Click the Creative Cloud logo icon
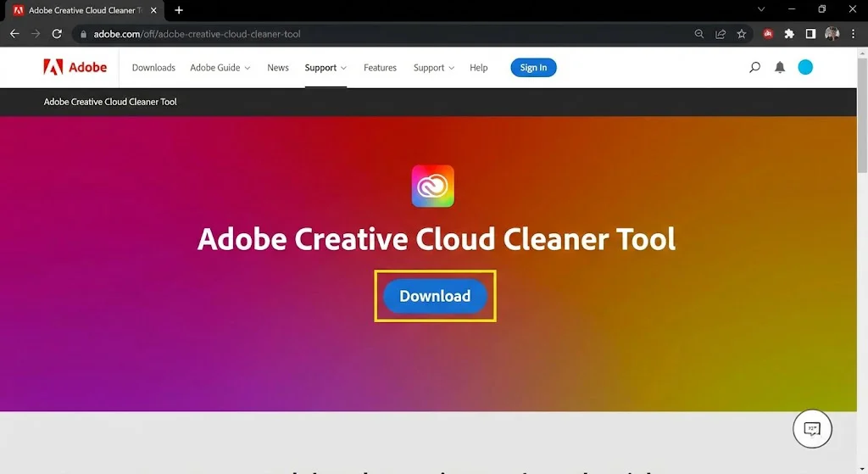 [x=433, y=186]
